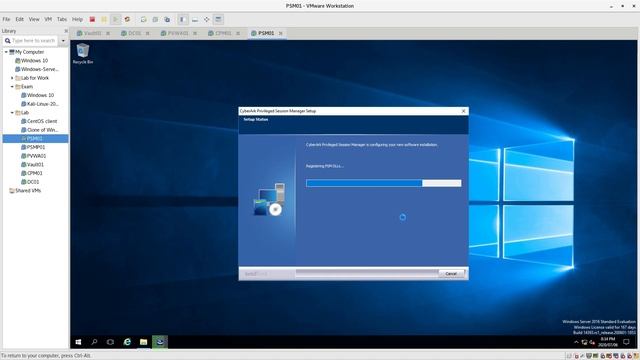This screenshot has width=640, height=360.
Task: Open the Windows Start menu in guest
Action: pyautogui.click(x=78, y=342)
